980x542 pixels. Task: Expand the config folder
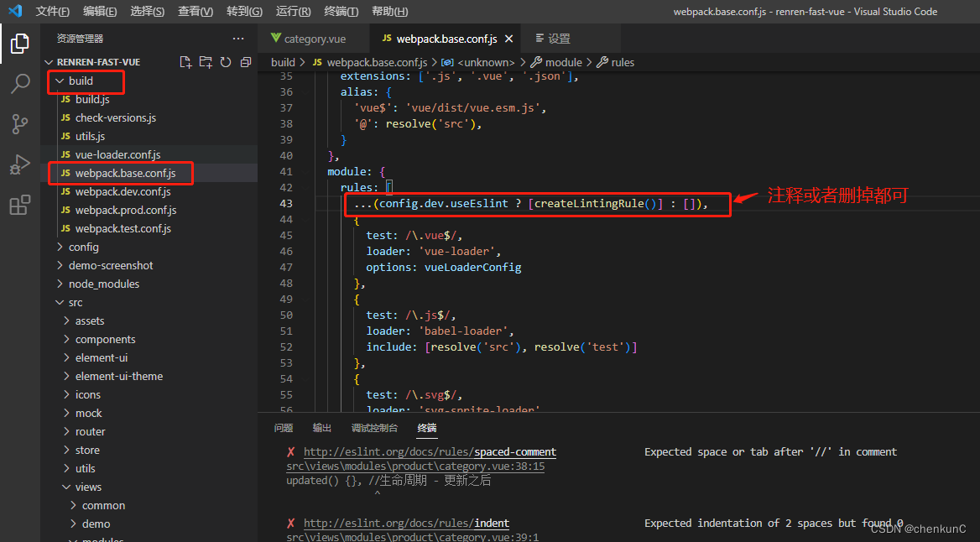coord(149,247)
